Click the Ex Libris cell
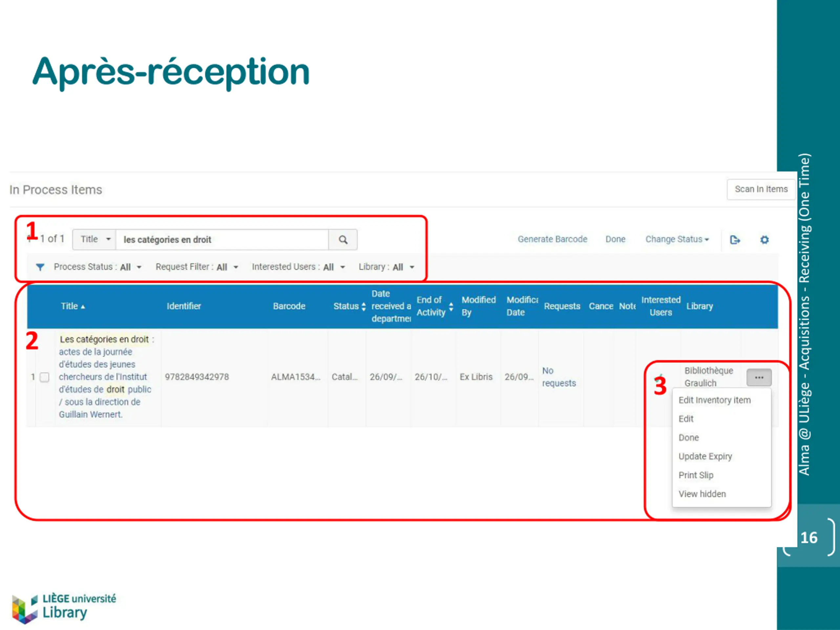This screenshot has height=630, width=840. (476, 377)
